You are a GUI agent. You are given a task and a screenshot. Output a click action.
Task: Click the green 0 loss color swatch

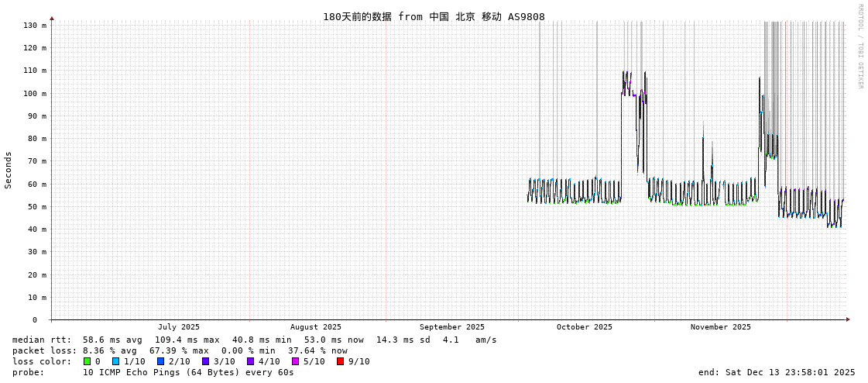(87, 361)
